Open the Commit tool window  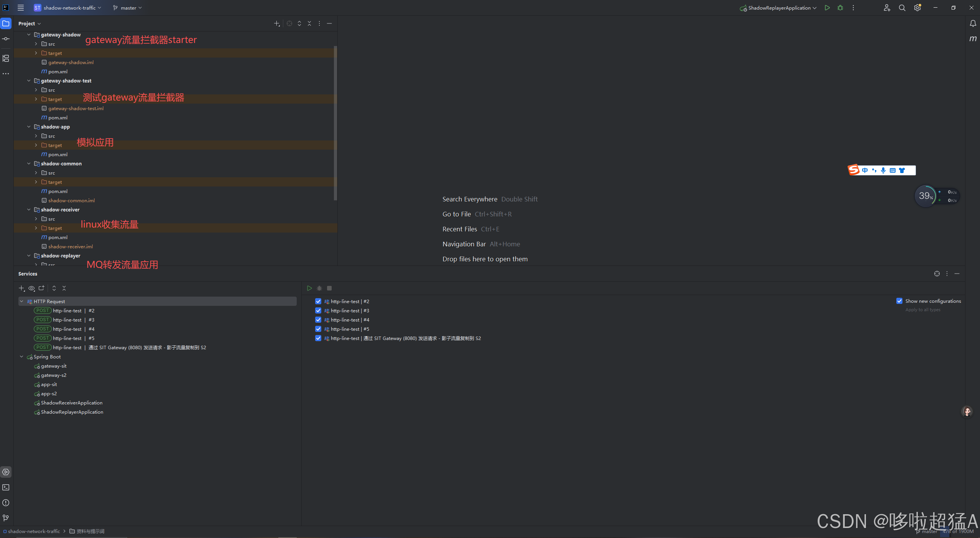(x=6, y=39)
